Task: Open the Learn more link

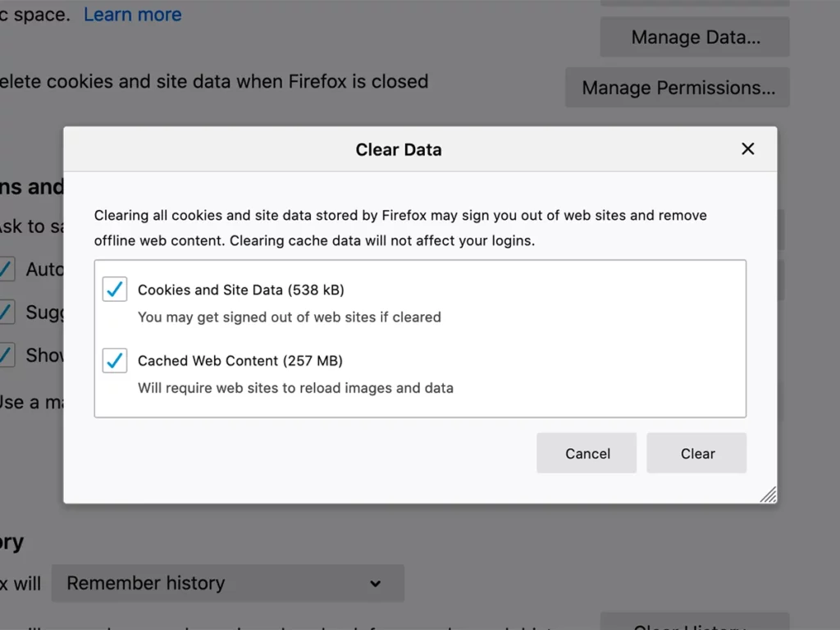Action: click(132, 14)
